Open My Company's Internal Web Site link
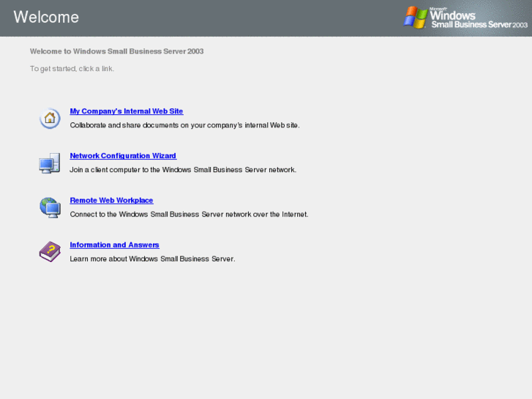 (x=127, y=111)
